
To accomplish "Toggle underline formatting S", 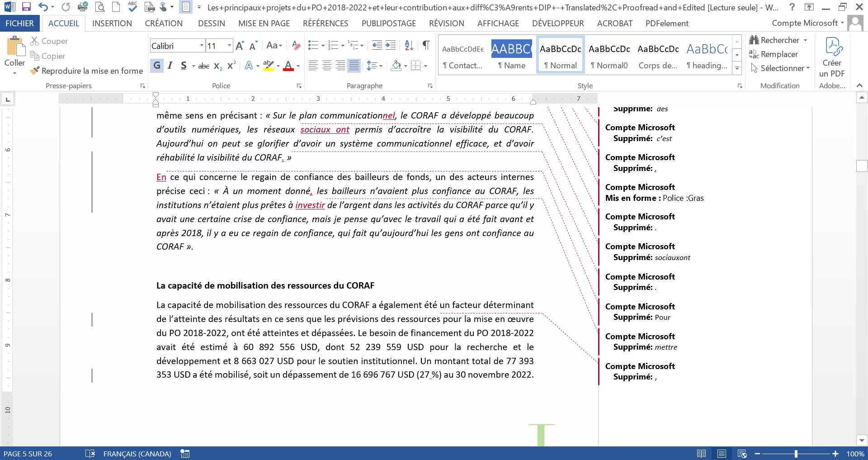I will click(184, 66).
